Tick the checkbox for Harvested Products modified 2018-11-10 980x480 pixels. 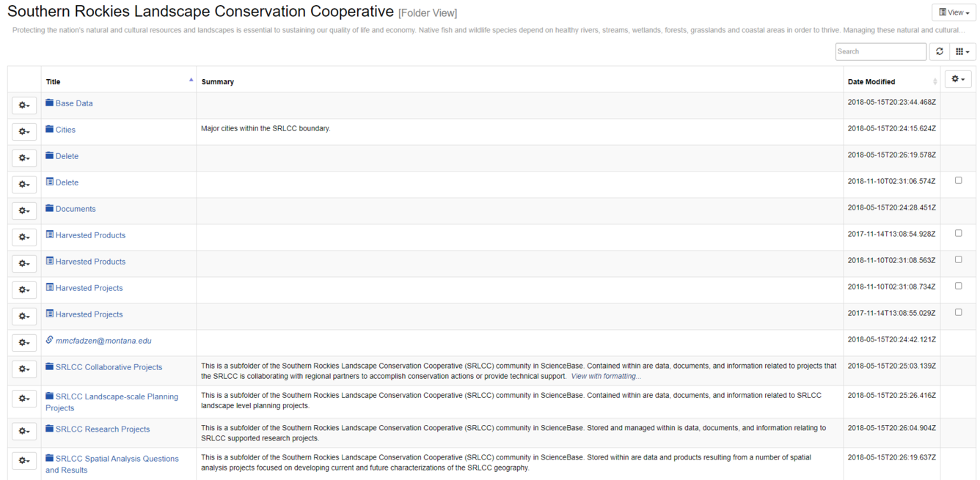click(x=958, y=259)
